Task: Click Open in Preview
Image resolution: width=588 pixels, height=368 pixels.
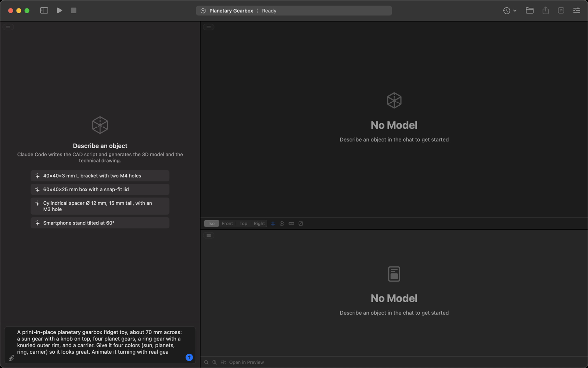Action: 247,362
